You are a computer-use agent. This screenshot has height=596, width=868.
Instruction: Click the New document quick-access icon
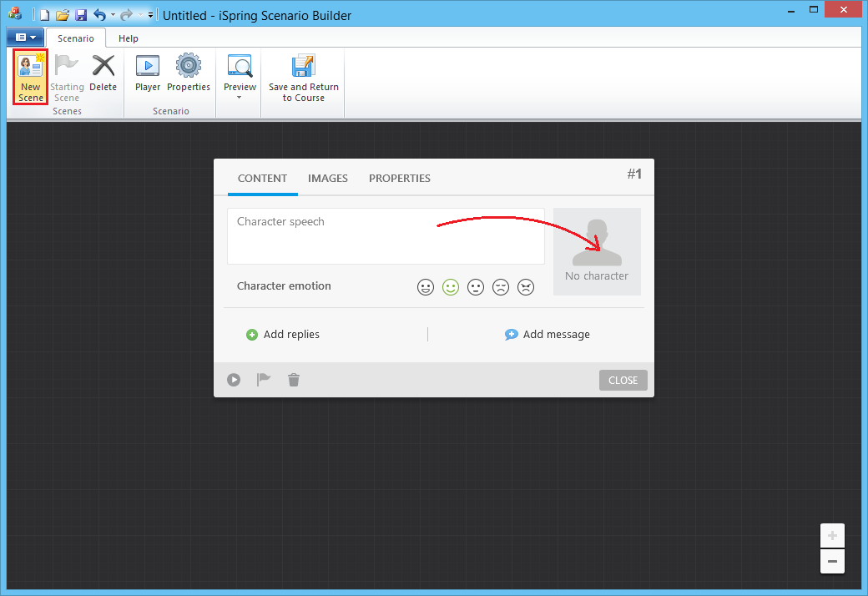pos(45,15)
